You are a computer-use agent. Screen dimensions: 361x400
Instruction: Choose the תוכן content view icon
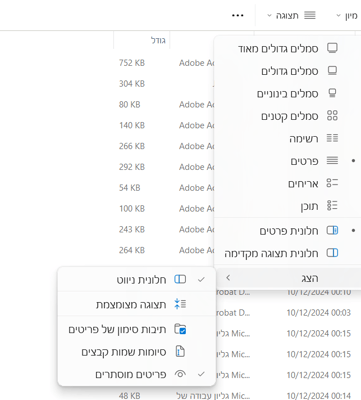pos(332,205)
